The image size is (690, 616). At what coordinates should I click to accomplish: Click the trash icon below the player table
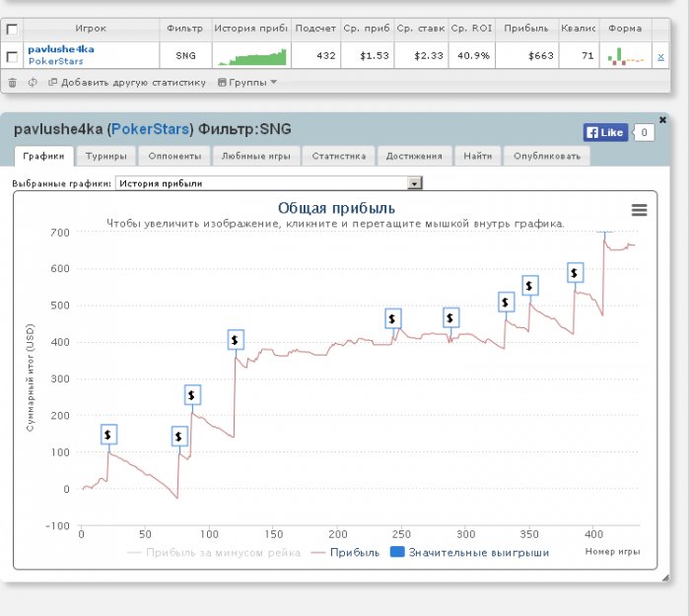click(13, 83)
